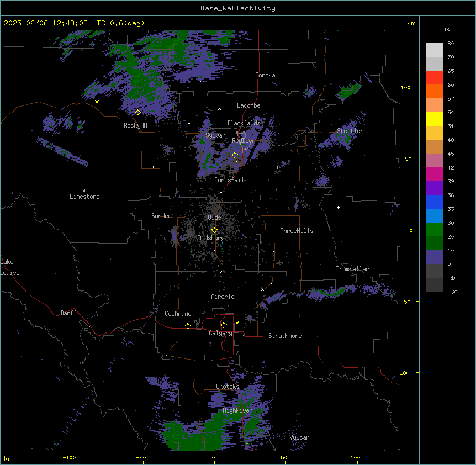Screen dimensions: 476x465
Task: Click the Strathmore city label
Action: [x=285, y=336]
